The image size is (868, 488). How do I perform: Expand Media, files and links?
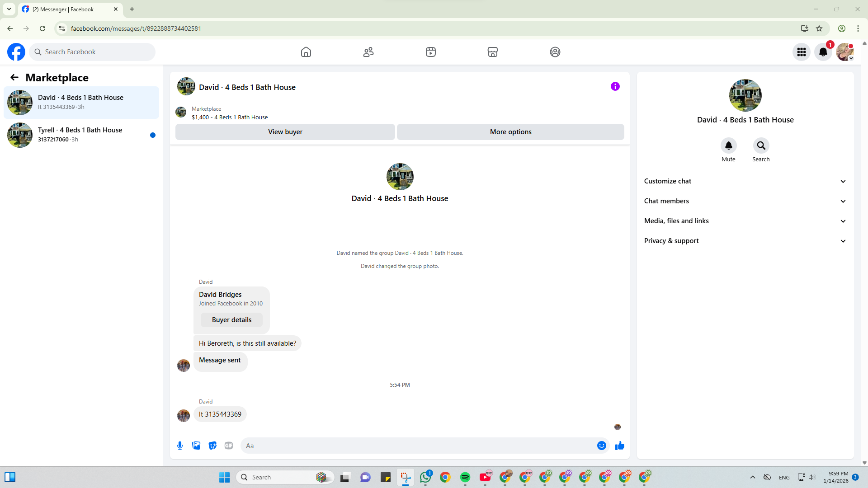[x=745, y=221]
